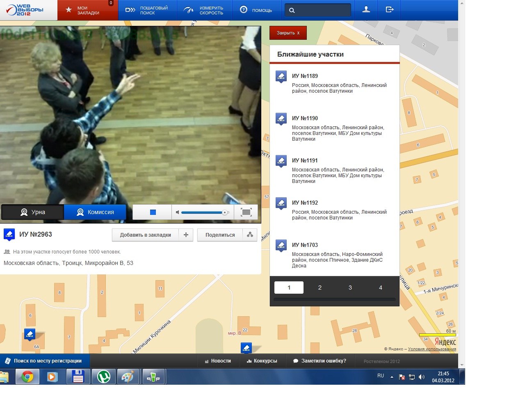Click plus icon next to bookmarks
Image resolution: width=525 pixels, height=420 pixels.
point(186,235)
